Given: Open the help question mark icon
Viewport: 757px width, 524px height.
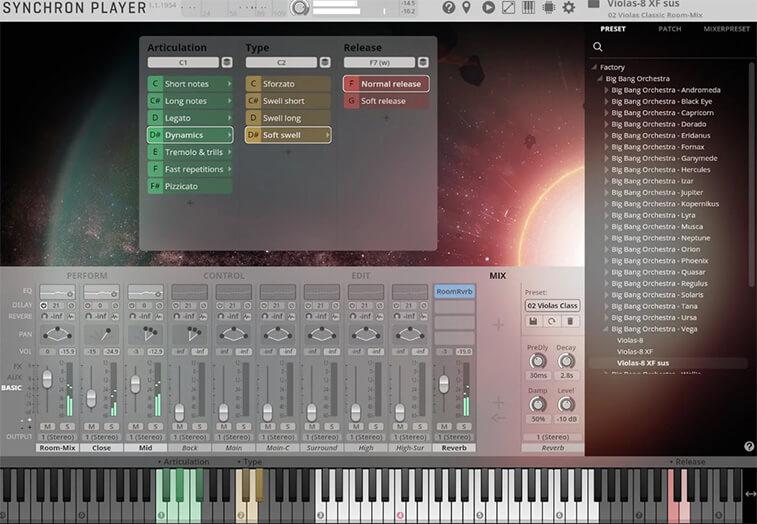Looking at the screenshot, I should click(x=449, y=8).
